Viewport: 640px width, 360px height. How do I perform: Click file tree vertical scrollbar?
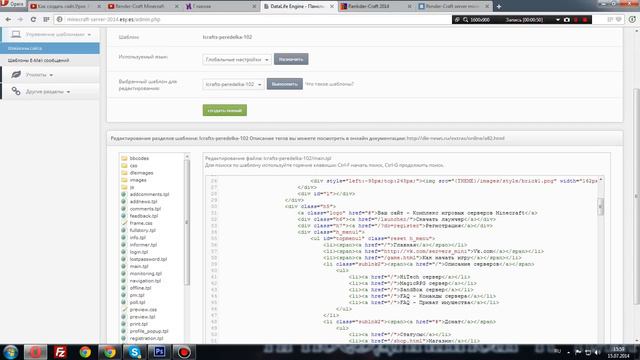187,222
